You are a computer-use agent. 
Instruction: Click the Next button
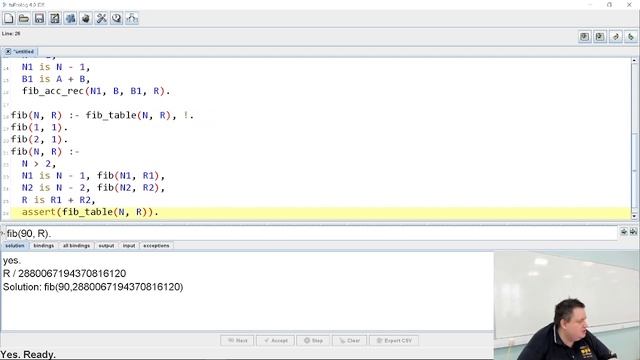click(x=237, y=340)
